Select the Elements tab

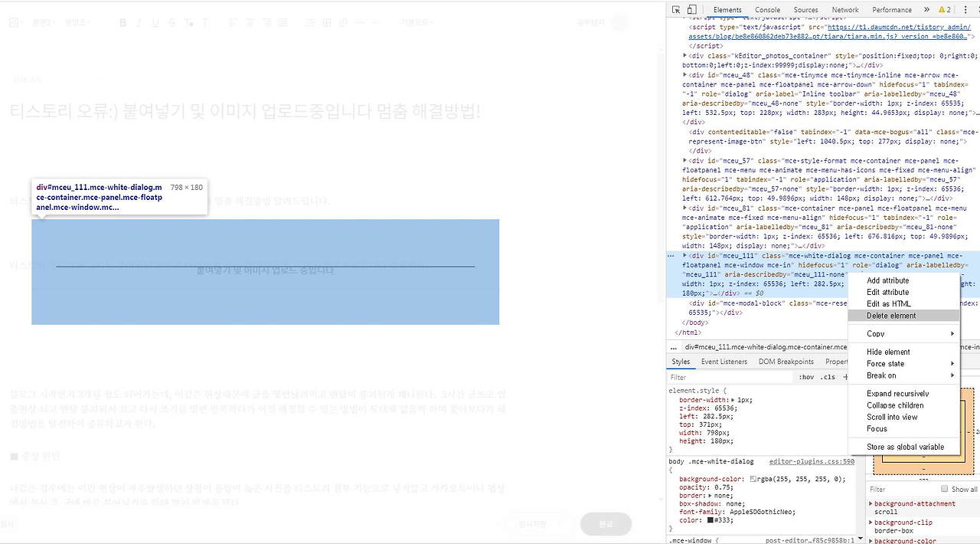point(727,10)
